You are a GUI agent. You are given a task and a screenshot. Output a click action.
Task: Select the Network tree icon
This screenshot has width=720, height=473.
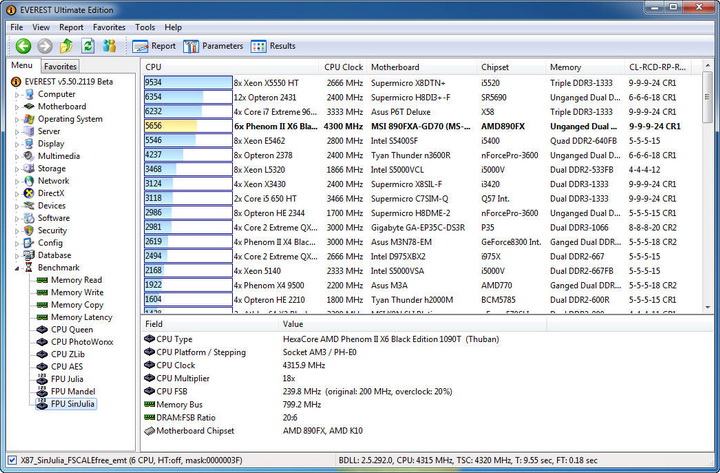point(29,181)
